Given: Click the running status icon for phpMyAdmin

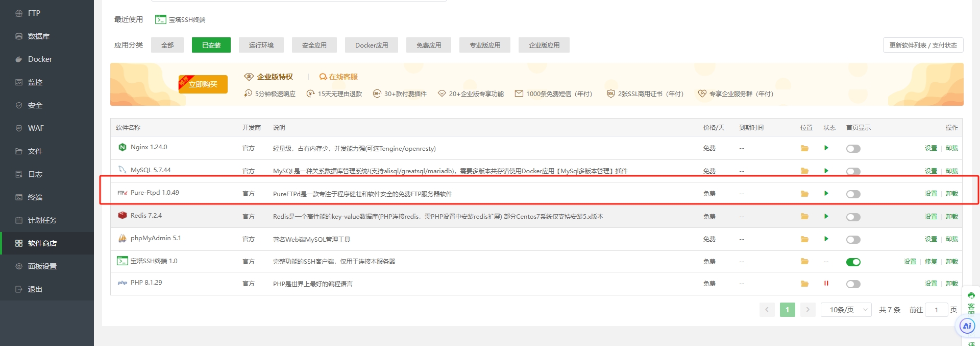Looking at the screenshot, I should click(x=826, y=239).
